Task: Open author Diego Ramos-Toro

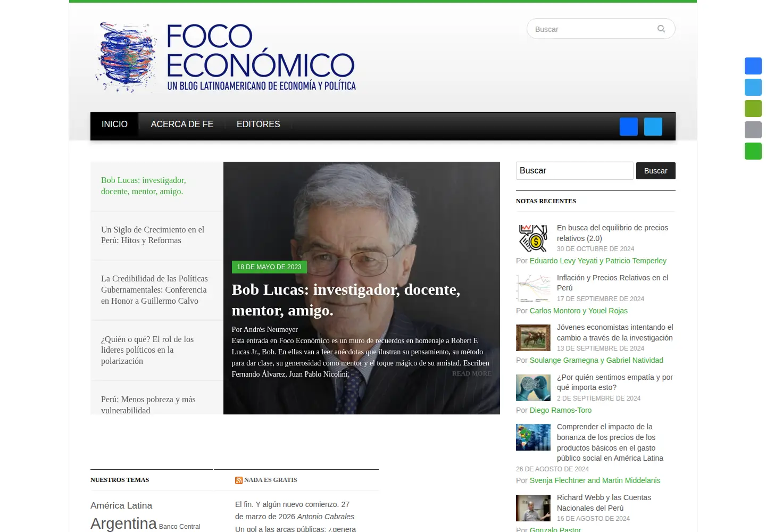Action: click(561, 410)
